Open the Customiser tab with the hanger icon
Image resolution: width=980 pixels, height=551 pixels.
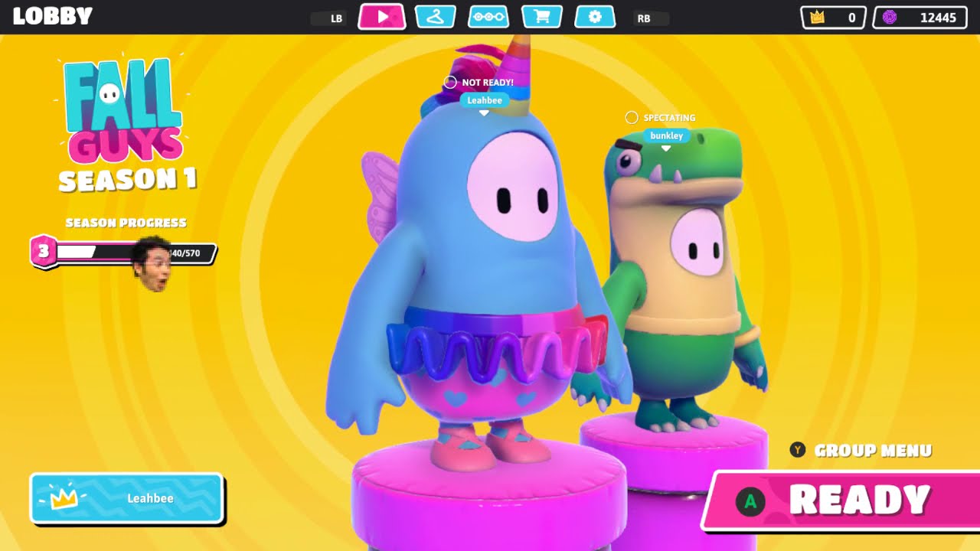(436, 17)
